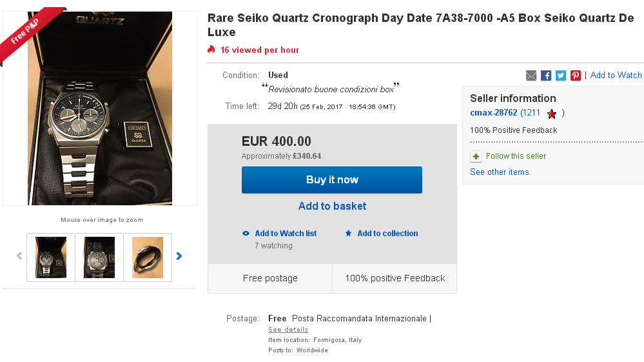The image size is (644, 362).
Task: Select first watch-in-box thumbnail
Action: point(51,257)
